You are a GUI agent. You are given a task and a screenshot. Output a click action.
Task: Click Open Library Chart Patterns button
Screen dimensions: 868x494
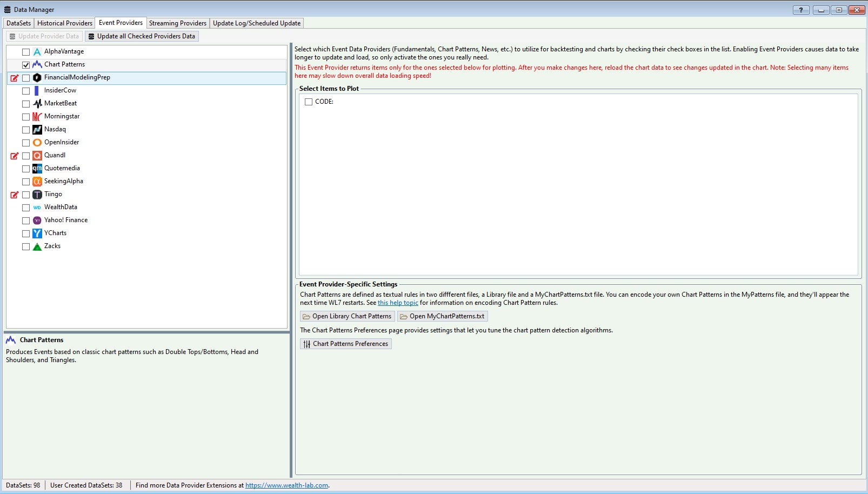[x=347, y=316]
